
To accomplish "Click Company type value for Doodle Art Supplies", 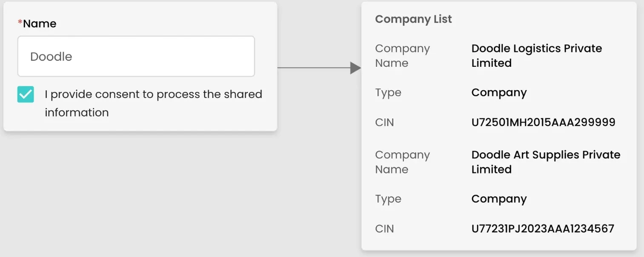I will [499, 199].
